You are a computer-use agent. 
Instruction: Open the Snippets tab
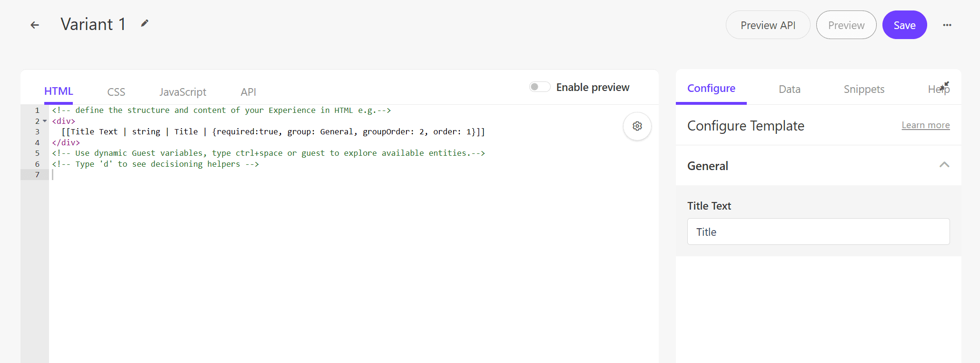[863, 90]
